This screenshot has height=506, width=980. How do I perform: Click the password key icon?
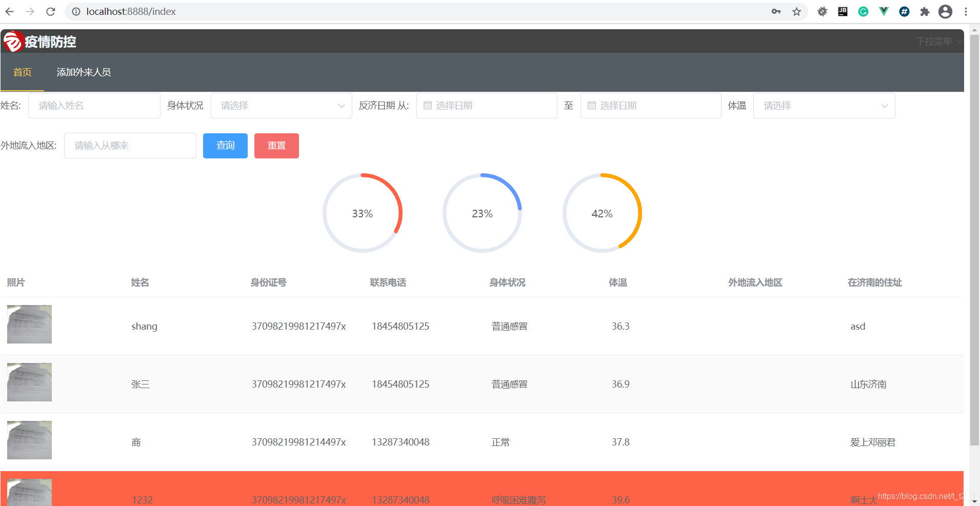point(776,11)
